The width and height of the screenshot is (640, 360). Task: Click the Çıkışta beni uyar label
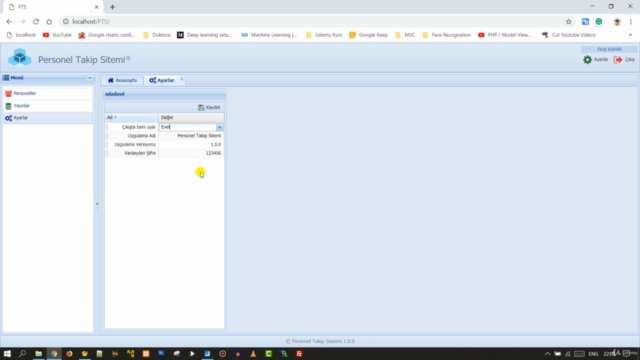tap(139, 127)
